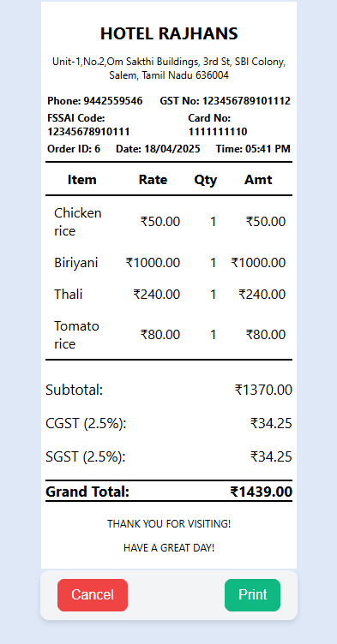Click the red Cancel button

pos(93,594)
